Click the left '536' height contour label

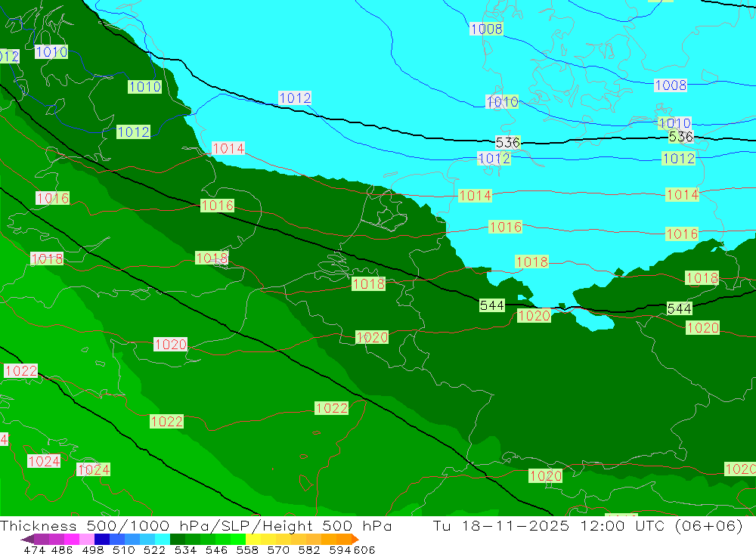(x=508, y=142)
